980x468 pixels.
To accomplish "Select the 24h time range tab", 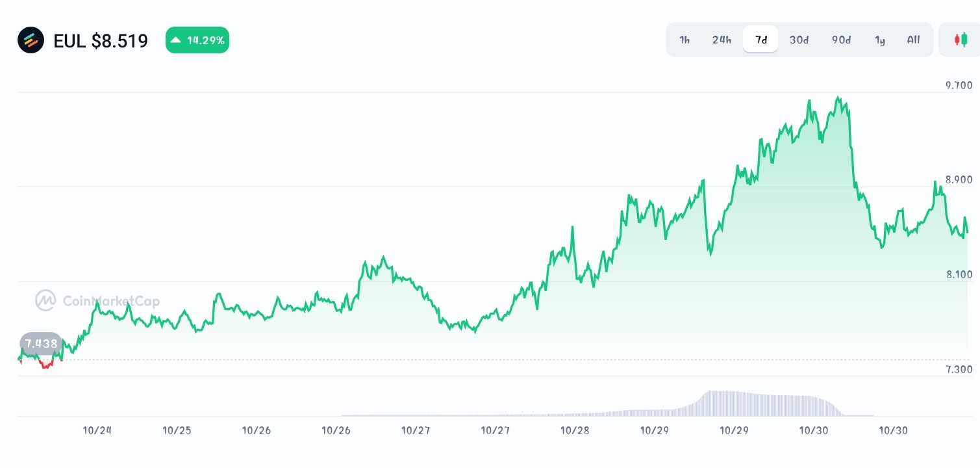I will (722, 40).
